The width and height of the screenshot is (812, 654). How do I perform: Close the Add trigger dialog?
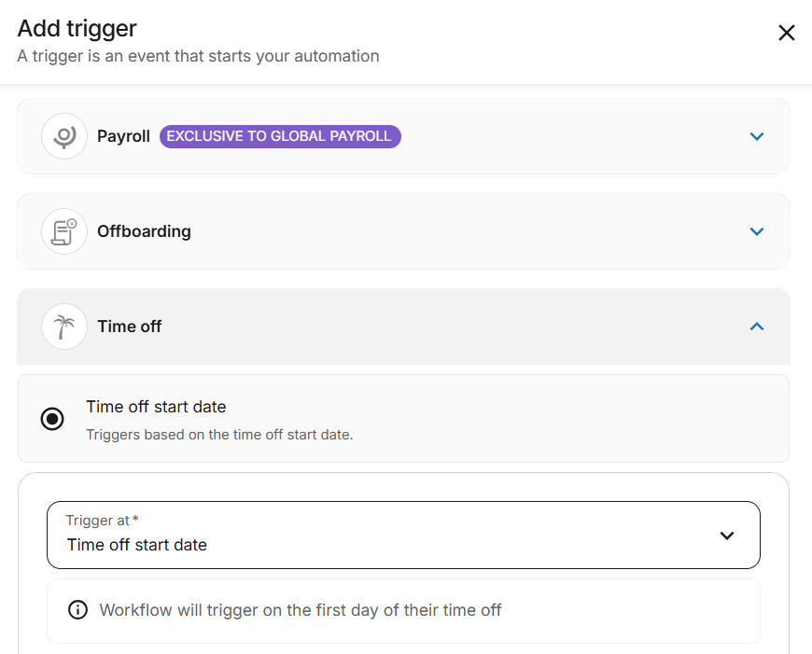(x=786, y=32)
